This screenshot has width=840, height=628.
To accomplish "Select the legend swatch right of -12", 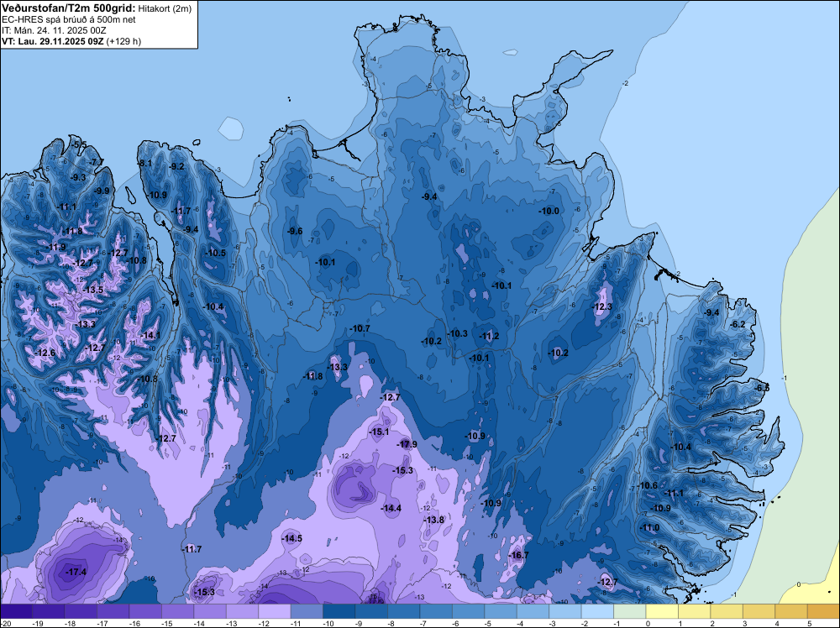I will point(275,611).
